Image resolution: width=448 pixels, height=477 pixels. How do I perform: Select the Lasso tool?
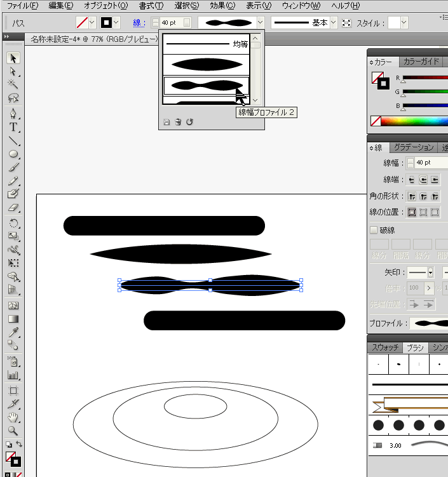click(13, 98)
